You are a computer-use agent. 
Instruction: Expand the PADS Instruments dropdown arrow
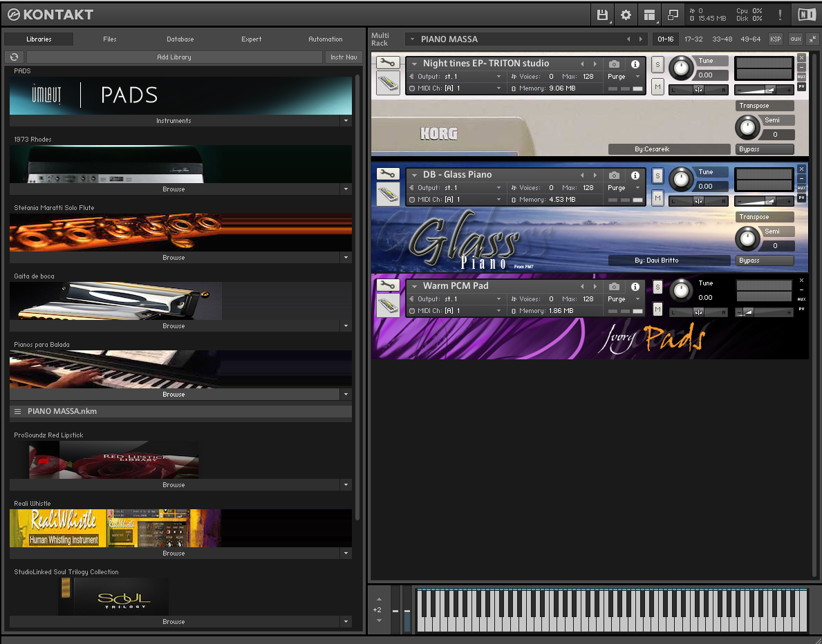point(346,120)
